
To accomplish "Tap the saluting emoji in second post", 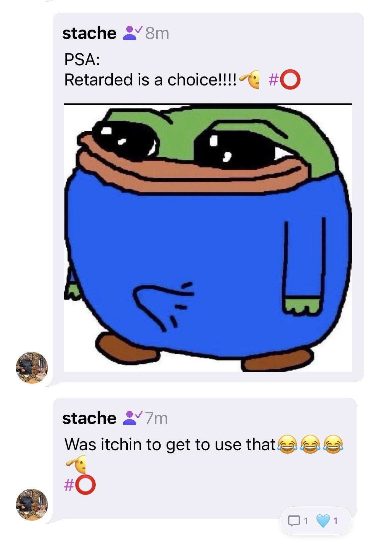I will point(76,464).
